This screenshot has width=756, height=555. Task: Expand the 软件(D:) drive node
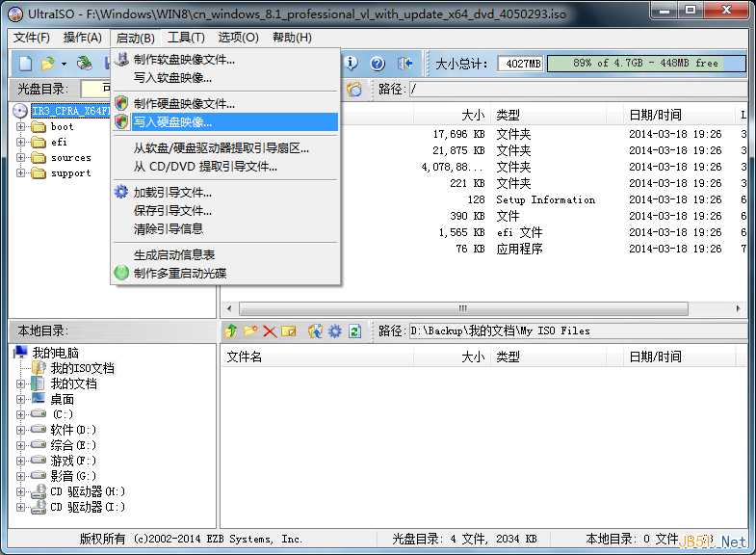point(20,430)
